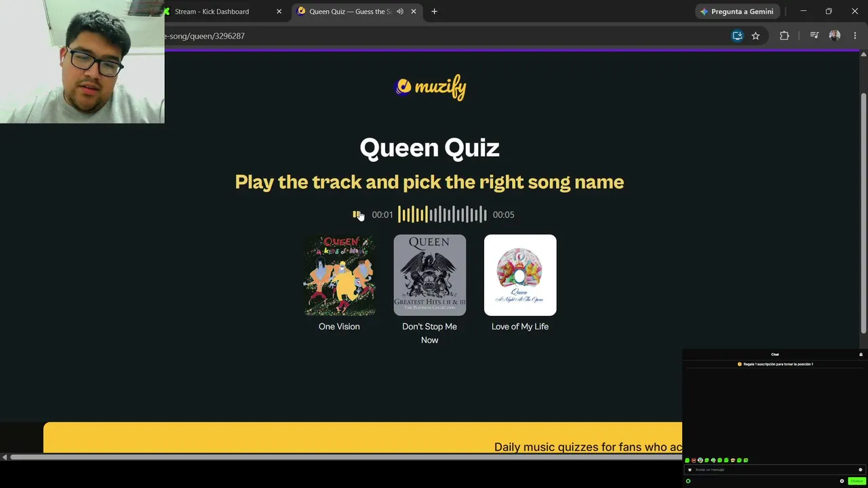Click the install app icon in address bar
This screenshot has height=488, width=868.
click(x=737, y=36)
